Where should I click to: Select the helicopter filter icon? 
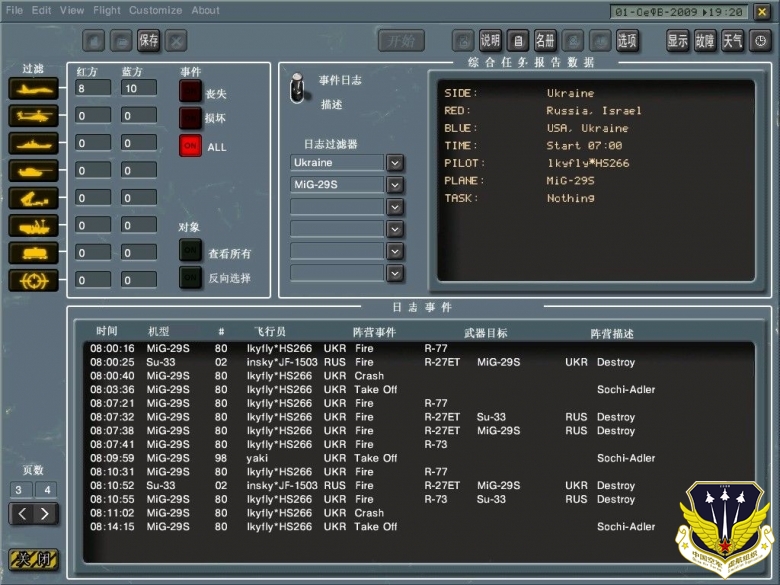pyautogui.click(x=34, y=116)
